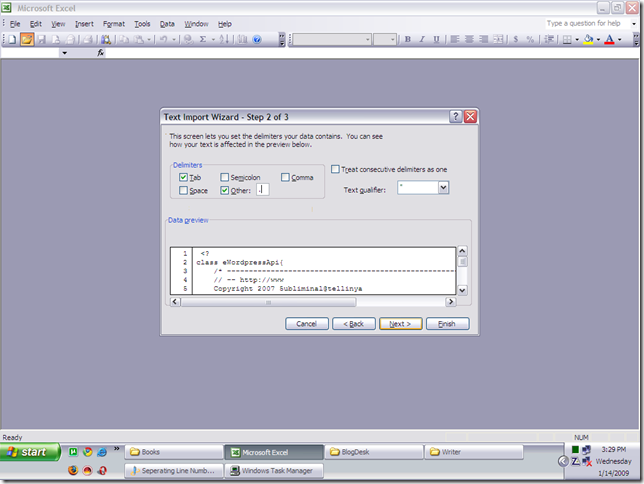Toggle Underline formatting

tap(436, 39)
